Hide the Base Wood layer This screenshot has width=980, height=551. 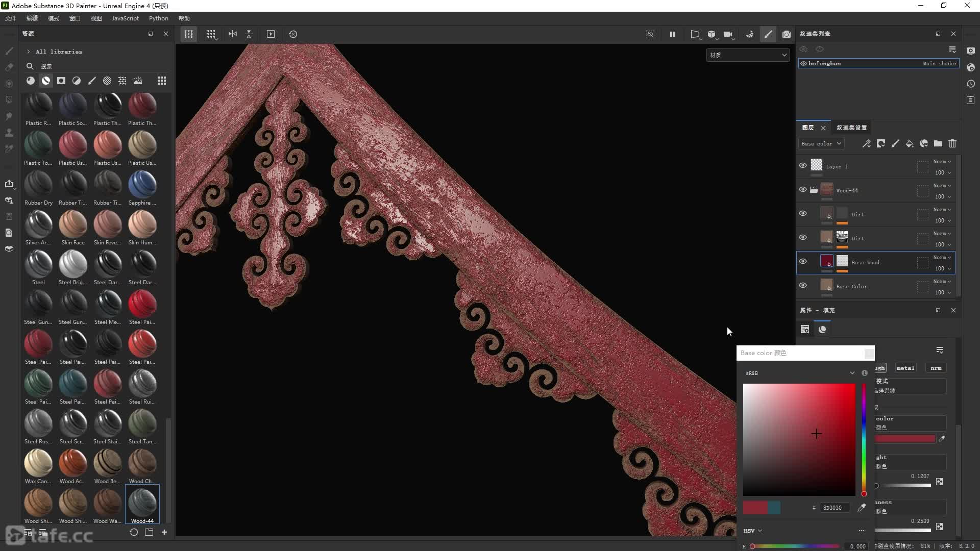pyautogui.click(x=803, y=262)
